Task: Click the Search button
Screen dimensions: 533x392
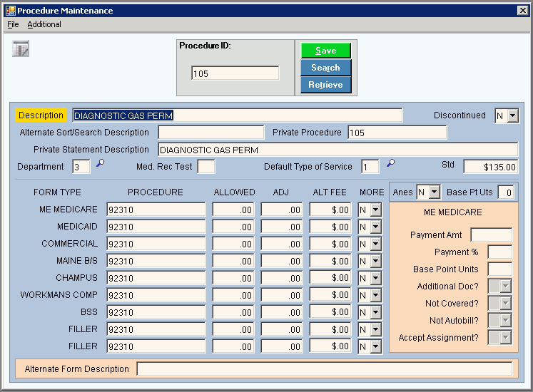Action: pyautogui.click(x=325, y=68)
